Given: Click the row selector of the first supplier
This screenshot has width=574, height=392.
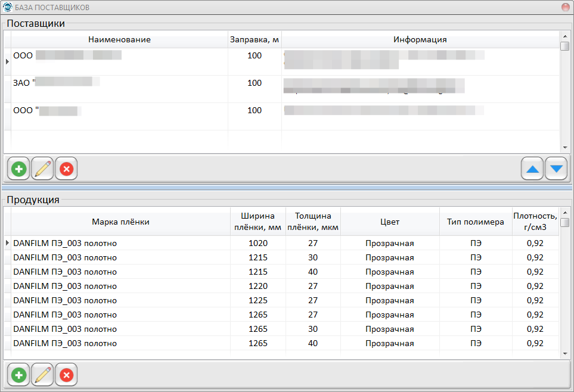Looking at the screenshot, I should coord(7,62).
